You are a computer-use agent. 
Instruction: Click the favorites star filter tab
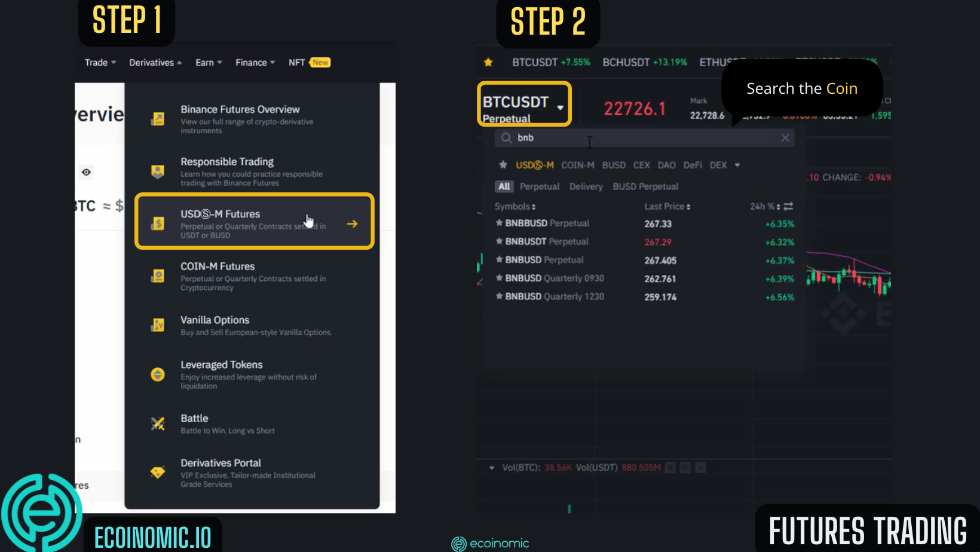503,165
